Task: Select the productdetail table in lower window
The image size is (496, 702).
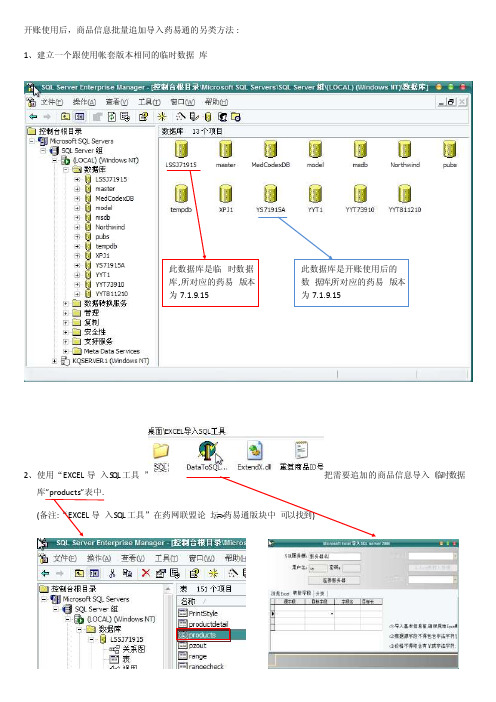Action: [208, 624]
